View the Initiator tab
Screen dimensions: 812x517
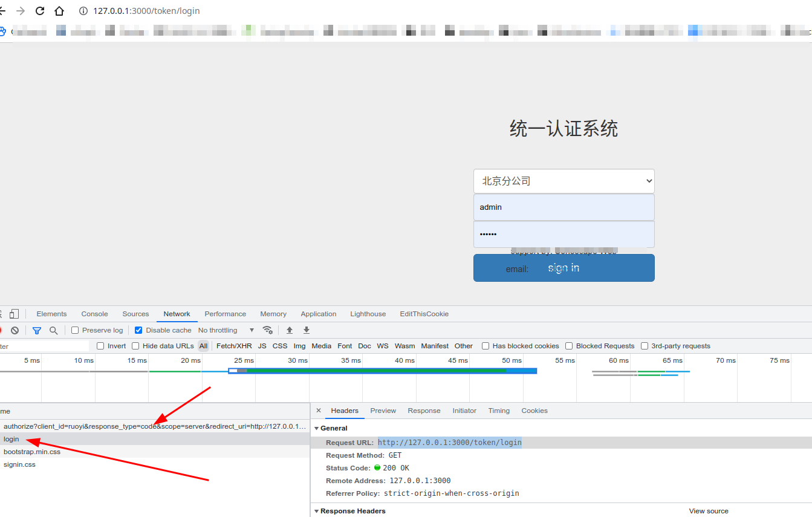click(x=464, y=411)
